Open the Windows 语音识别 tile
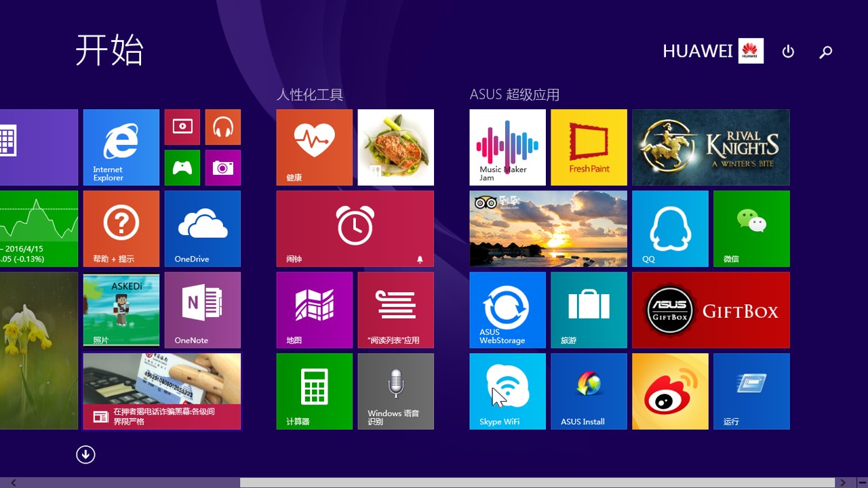The image size is (868, 488). [396, 391]
